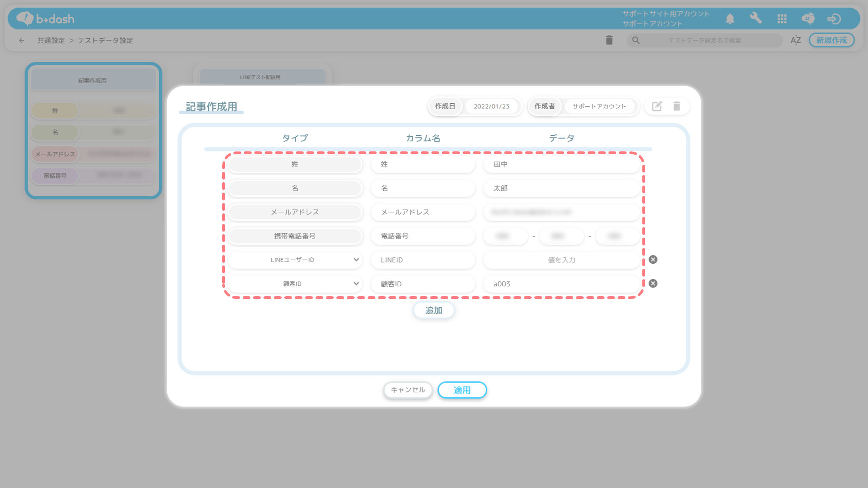The image size is (868, 488).
Task: Delete 記事作成用 via the dialog trash icon
Action: coord(677,106)
